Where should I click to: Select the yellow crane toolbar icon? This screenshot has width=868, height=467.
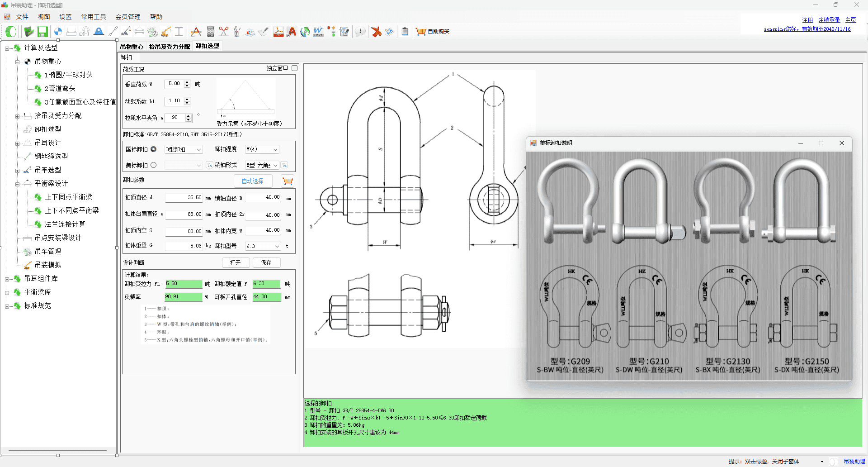[166, 32]
